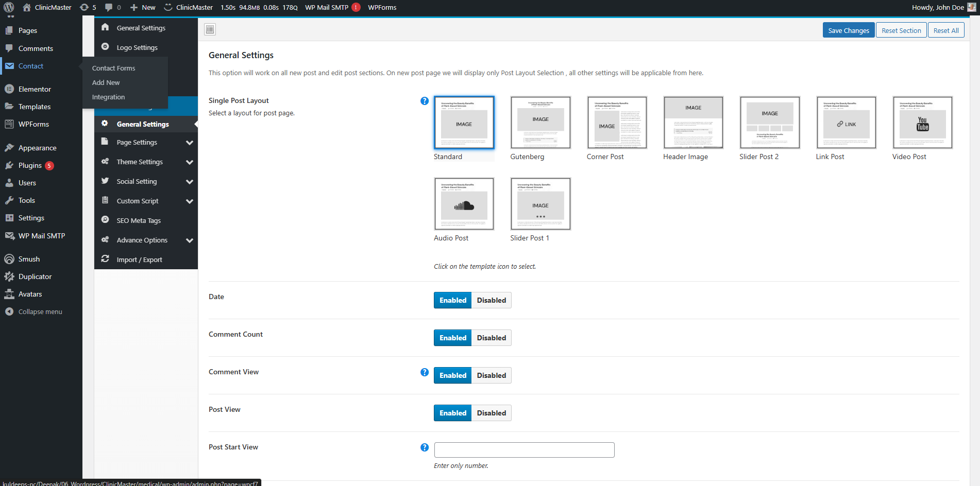Click the Post Start View number field
980x486 pixels.
(x=524, y=450)
